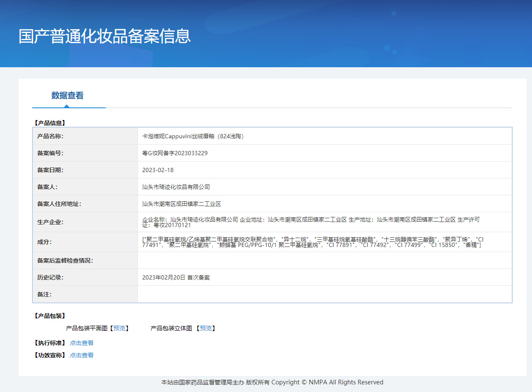Click the 【产品包装】 section heading
The image size is (532, 392).
pyautogui.click(x=50, y=316)
